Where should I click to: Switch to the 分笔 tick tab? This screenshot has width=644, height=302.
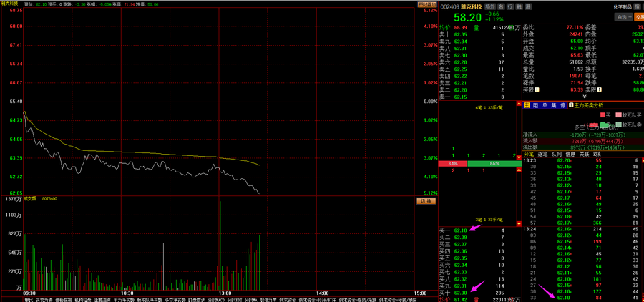528,154
